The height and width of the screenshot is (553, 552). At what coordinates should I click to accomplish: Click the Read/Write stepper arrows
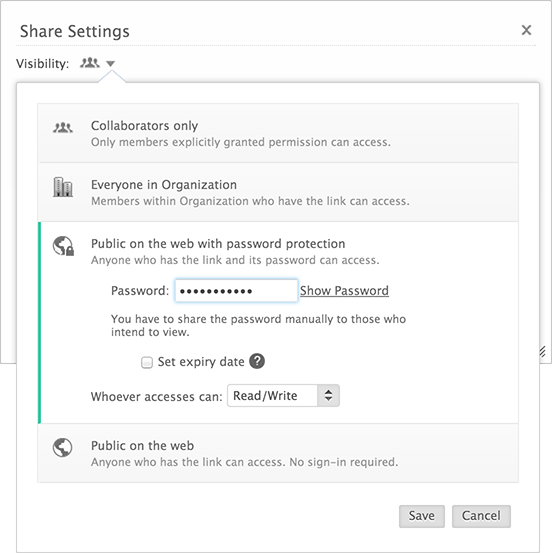coord(328,396)
